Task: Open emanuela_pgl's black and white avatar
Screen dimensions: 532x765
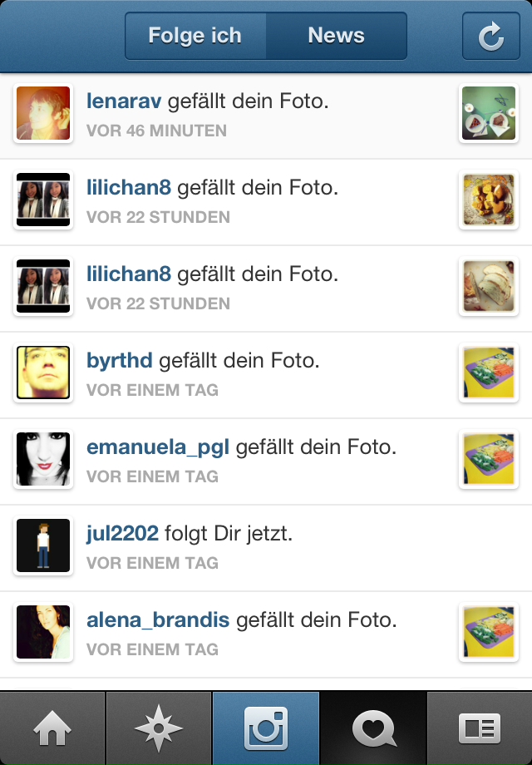Action: coord(43,459)
